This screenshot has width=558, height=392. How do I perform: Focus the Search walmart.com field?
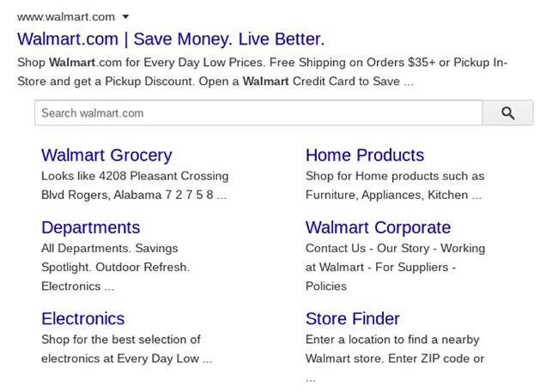(258, 113)
